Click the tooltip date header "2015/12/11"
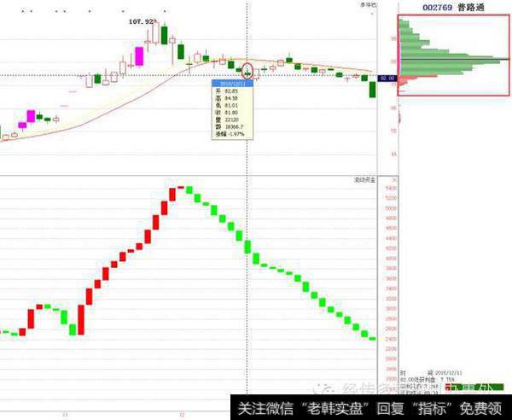 pos(232,84)
